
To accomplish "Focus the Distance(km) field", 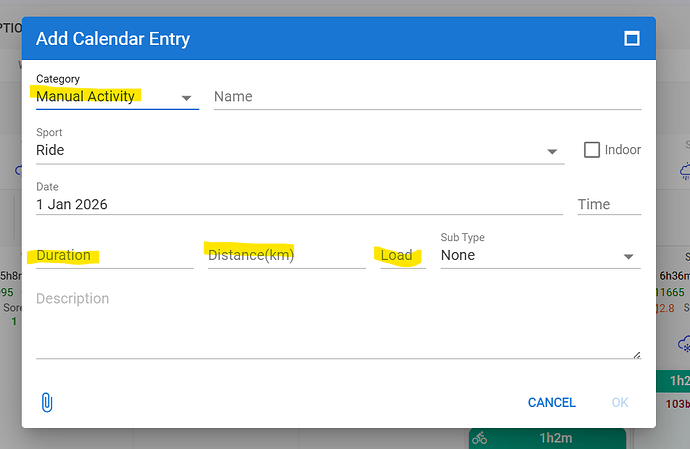I will (286, 256).
